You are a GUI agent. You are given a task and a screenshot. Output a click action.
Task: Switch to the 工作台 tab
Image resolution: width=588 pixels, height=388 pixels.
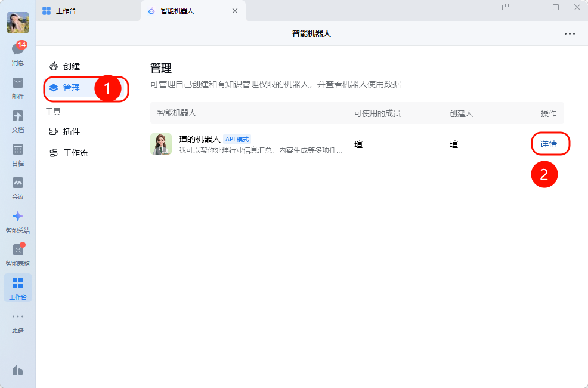click(88, 11)
